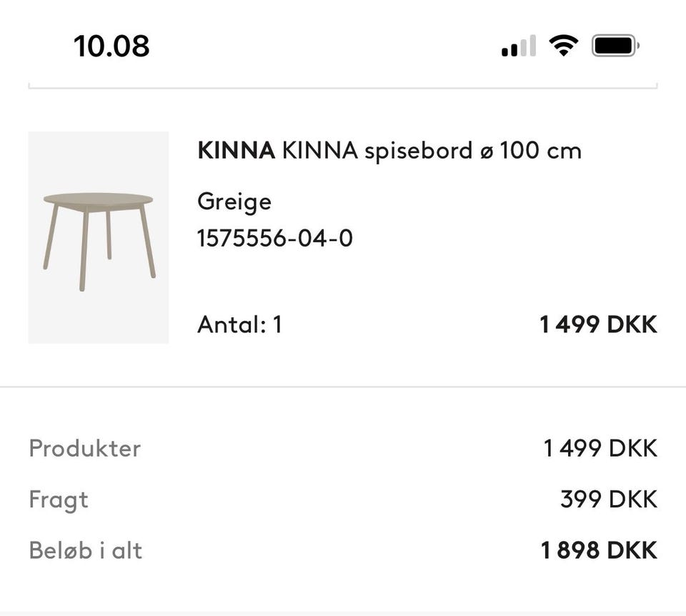Tap the Produkter summary label
Viewport: 686px width, 616px height.
[84, 449]
